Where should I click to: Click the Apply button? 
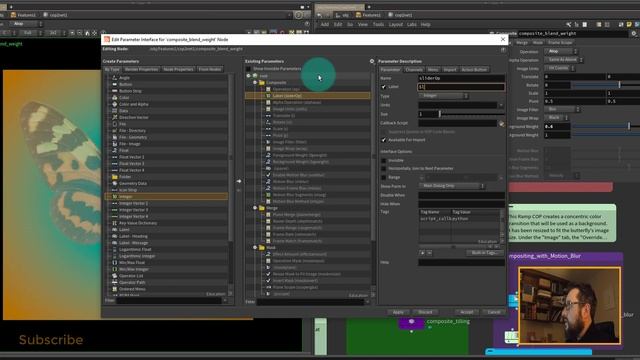(x=398, y=312)
